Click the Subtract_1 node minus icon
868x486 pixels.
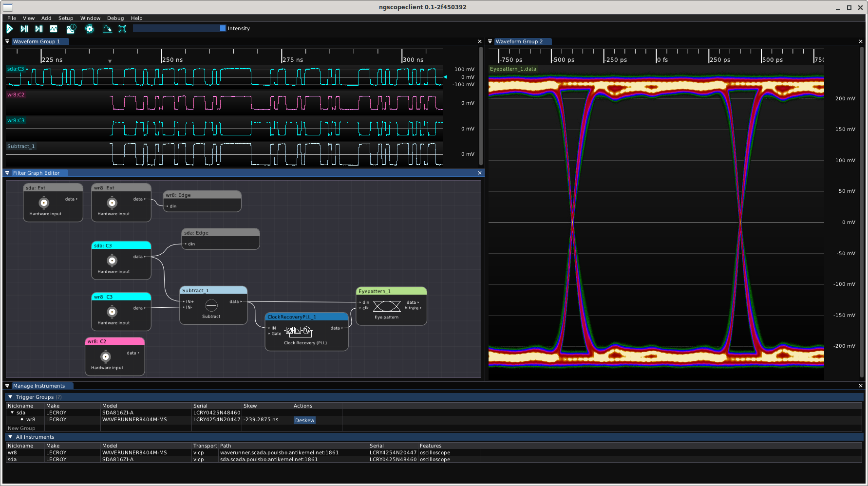pos(211,305)
